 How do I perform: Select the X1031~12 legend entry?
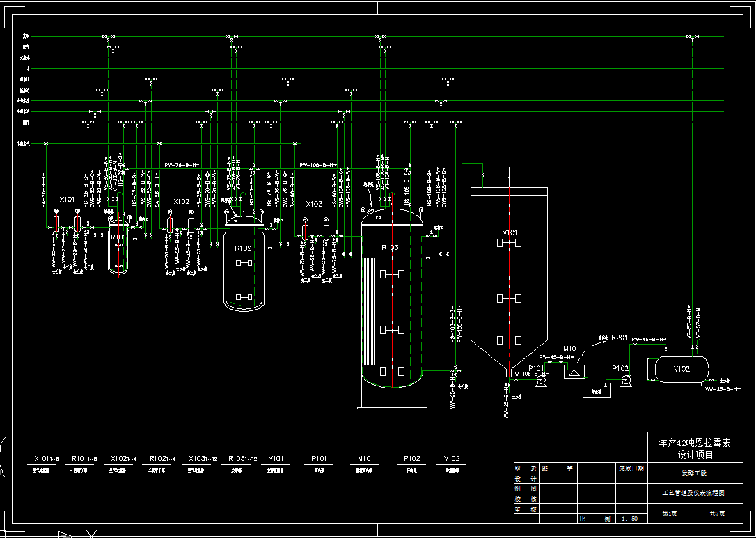pyautogui.click(x=203, y=459)
